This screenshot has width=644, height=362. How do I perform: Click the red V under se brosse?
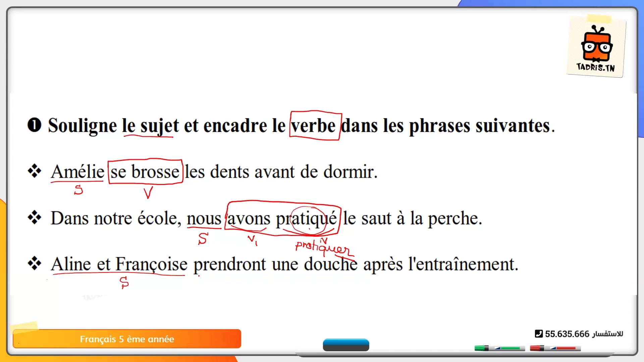(x=148, y=193)
